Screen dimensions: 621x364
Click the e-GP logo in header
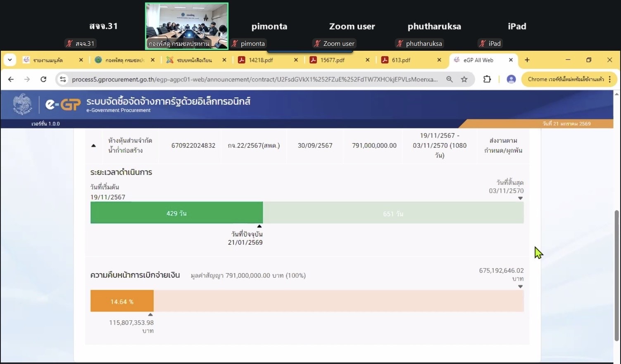(62, 105)
